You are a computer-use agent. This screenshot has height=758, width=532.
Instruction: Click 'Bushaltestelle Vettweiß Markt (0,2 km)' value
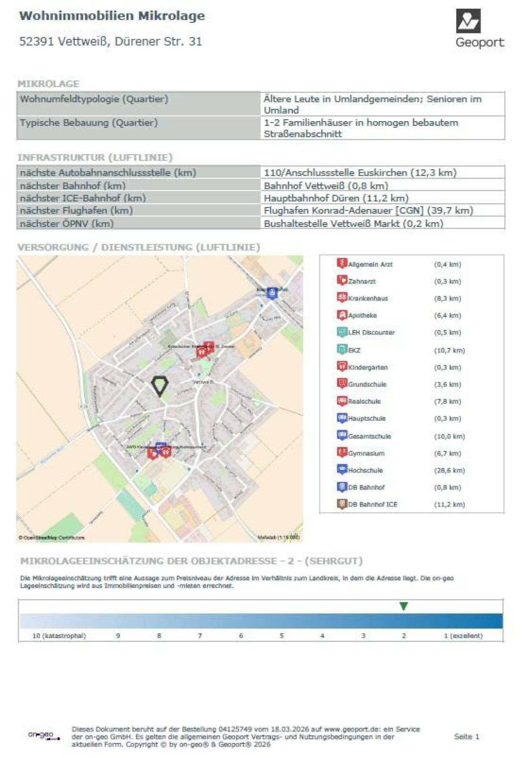pyautogui.click(x=353, y=223)
